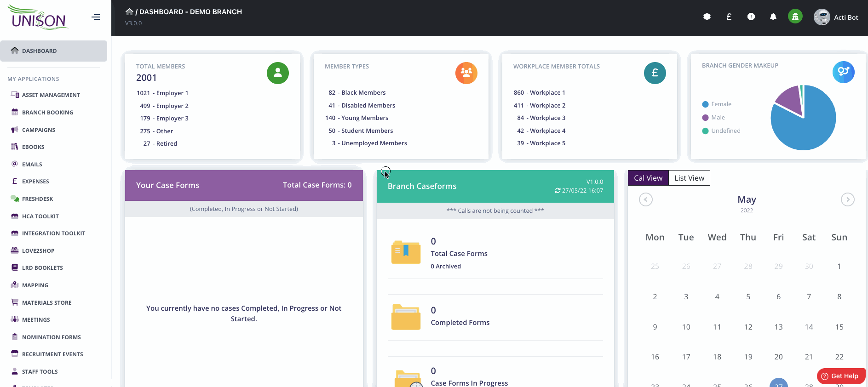Open the Total Case Forms folder
The image size is (868, 387).
point(406,253)
